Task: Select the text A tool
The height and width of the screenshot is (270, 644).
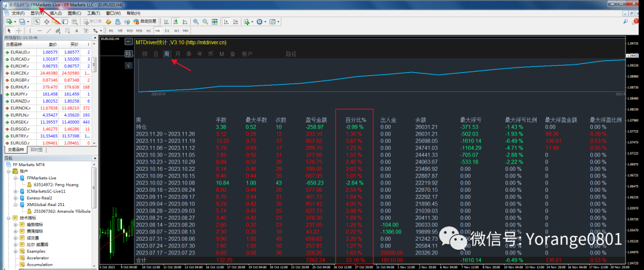Action: [77, 30]
